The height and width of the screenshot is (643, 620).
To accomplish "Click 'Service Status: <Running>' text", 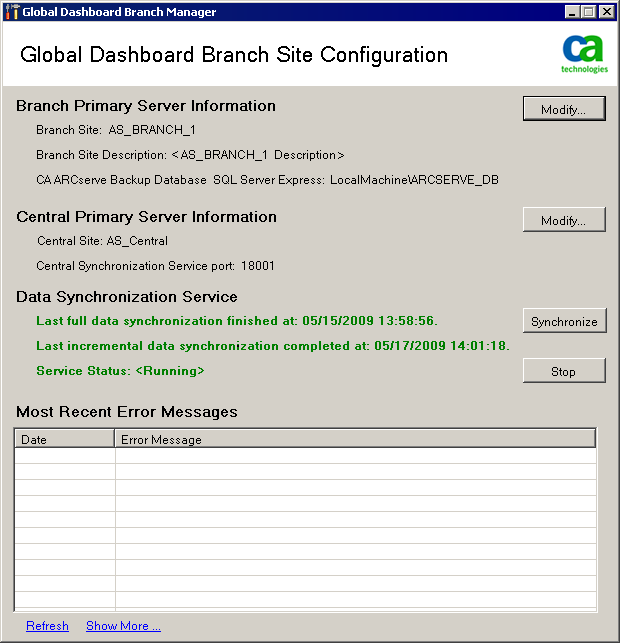I will point(120,371).
